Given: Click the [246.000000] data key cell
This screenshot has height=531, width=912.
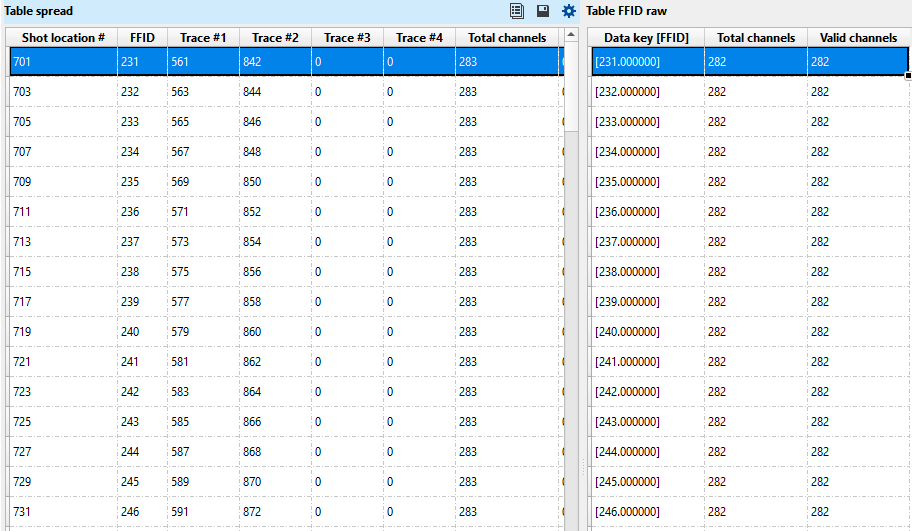Looking at the screenshot, I should (647, 512).
